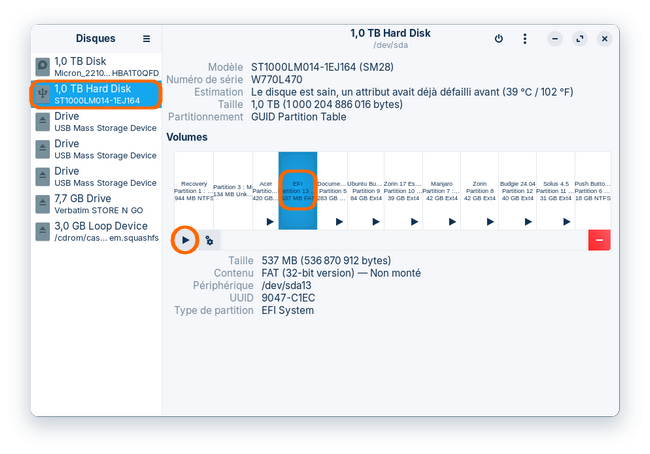650x454 pixels.
Task: Select the Manjaro Partition 7 volume
Action: [441, 190]
